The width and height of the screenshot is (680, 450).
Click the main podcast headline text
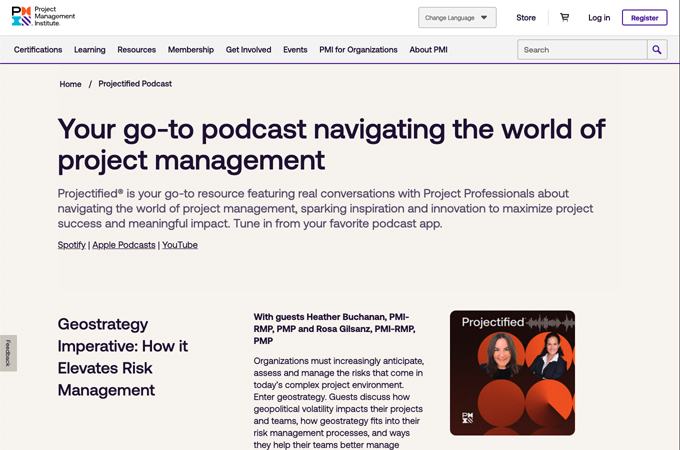tap(331, 144)
